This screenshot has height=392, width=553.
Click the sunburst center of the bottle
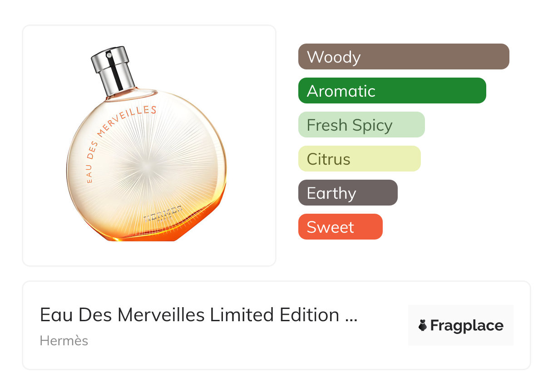[x=144, y=166]
